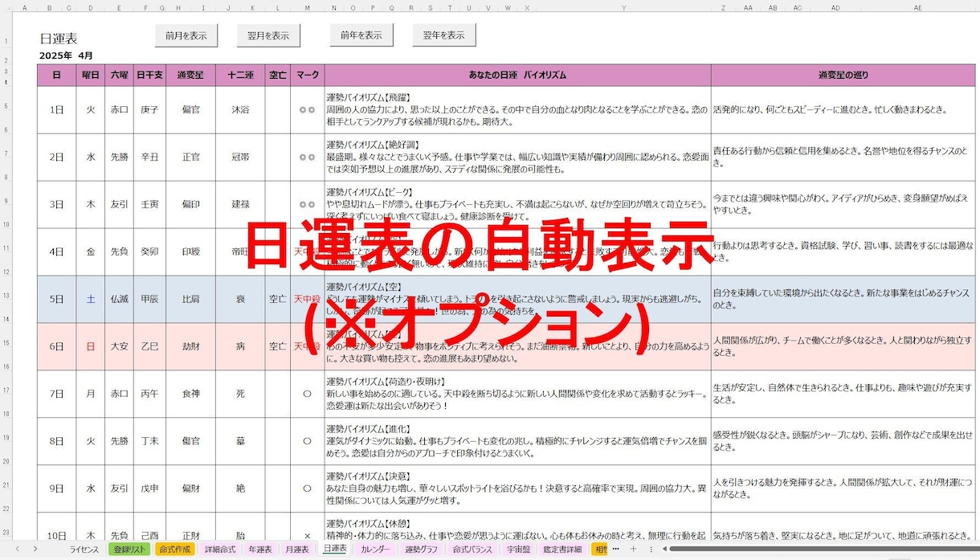Image resolution: width=980 pixels, height=560 pixels.
Task: Select the red 日 weekday cell in row 6日
Action: [x=91, y=346]
